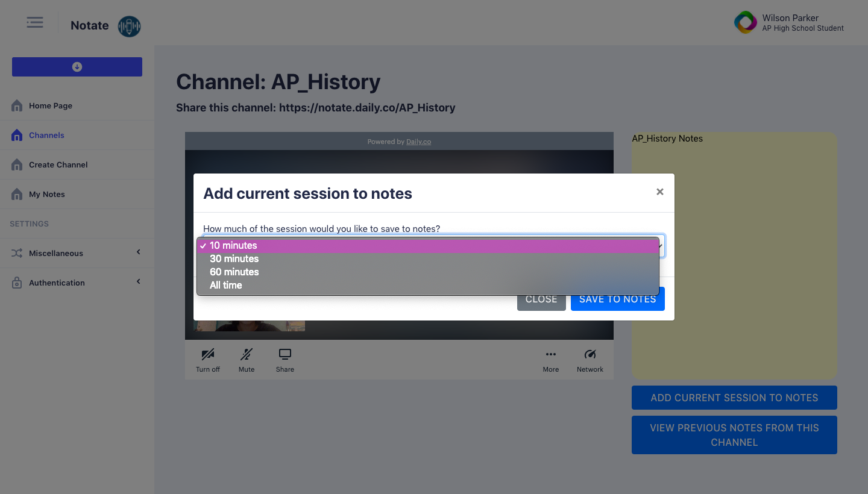The width and height of the screenshot is (868, 494).
Task: Click the Home Page house icon
Action: (17, 105)
